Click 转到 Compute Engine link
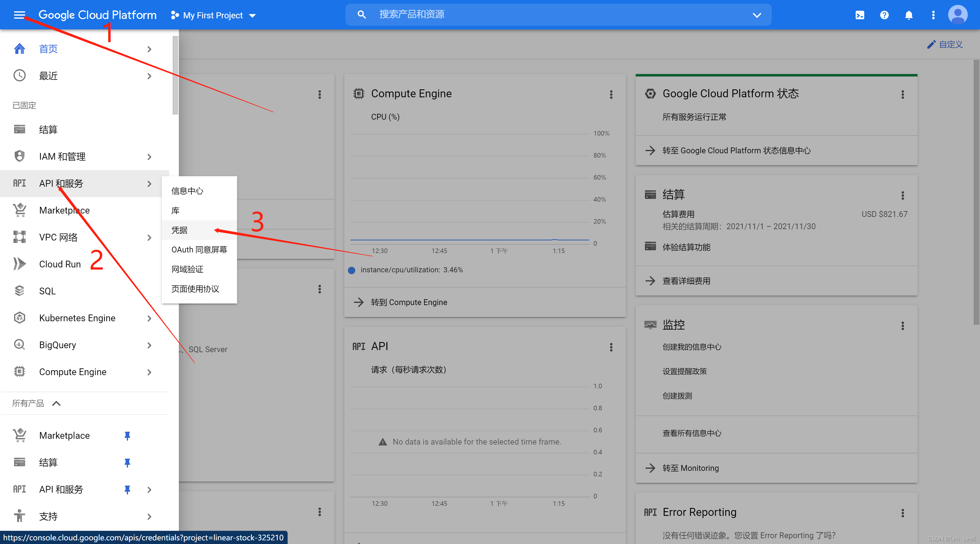This screenshot has height=544, width=980. coord(409,302)
